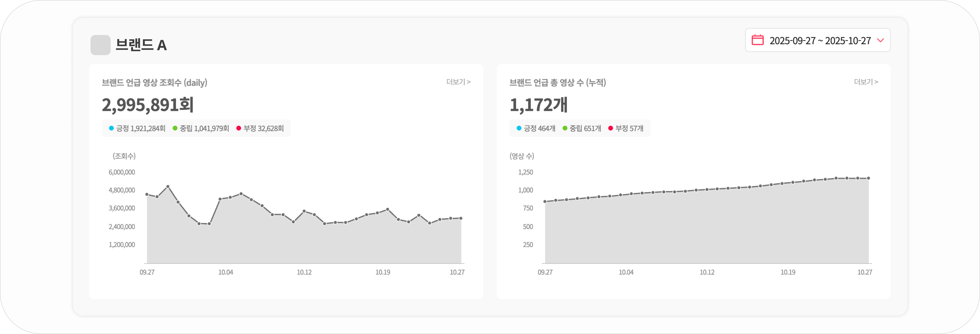The image size is (980, 334).
Task: Click the gray Brand A logo placeholder
Action: click(101, 45)
